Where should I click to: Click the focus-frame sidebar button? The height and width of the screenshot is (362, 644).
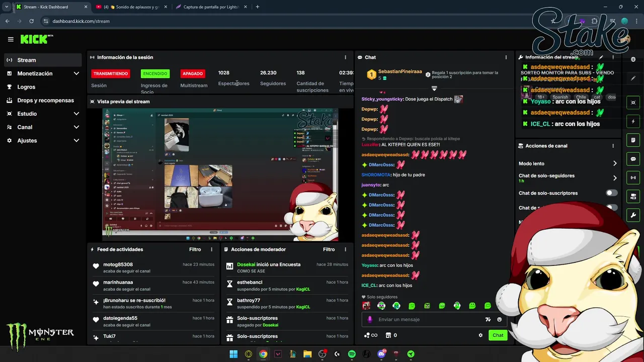(633, 103)
